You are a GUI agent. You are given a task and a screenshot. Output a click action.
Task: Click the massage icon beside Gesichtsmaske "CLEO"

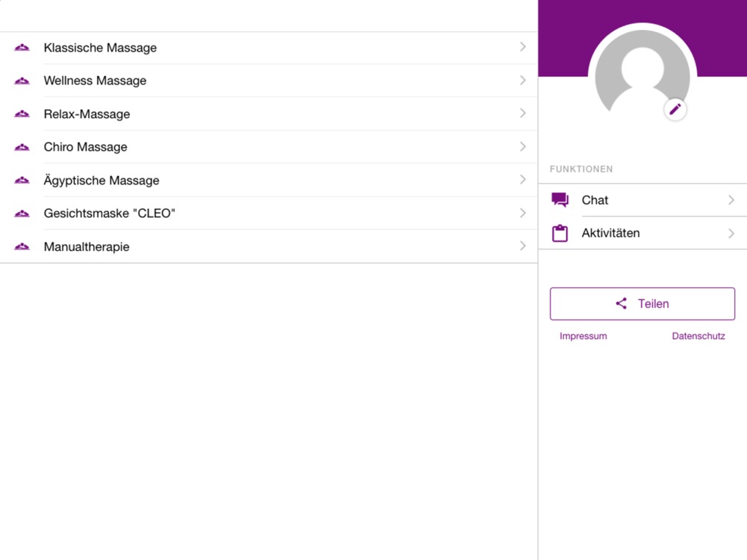click(x=22, y=214)
